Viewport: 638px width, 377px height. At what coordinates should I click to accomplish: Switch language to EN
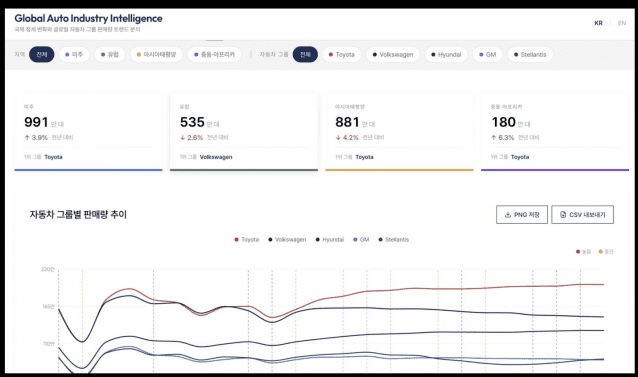(x=622, y=23)
